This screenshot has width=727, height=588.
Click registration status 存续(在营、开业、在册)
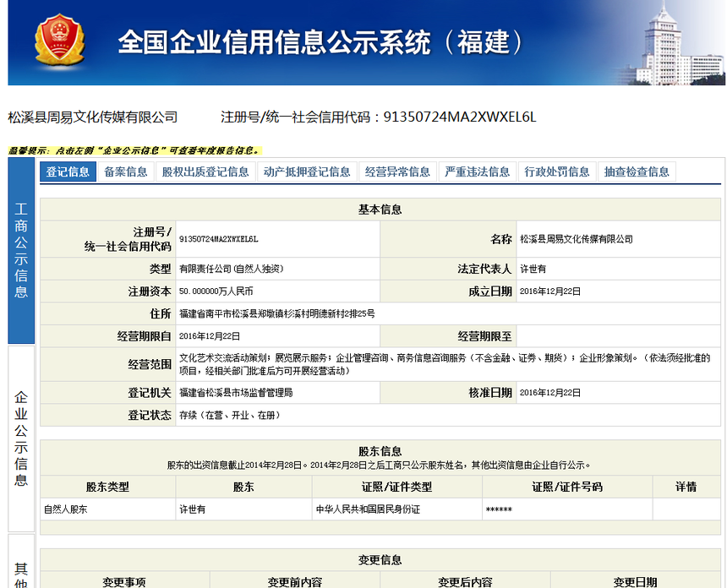click(x=229, y=415)
